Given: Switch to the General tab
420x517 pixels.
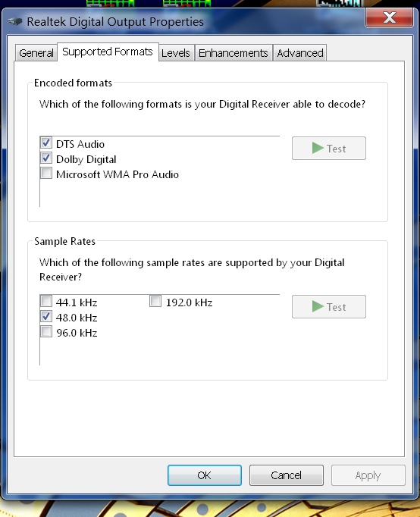Looking at the screenshot, I should click(36, 53).
